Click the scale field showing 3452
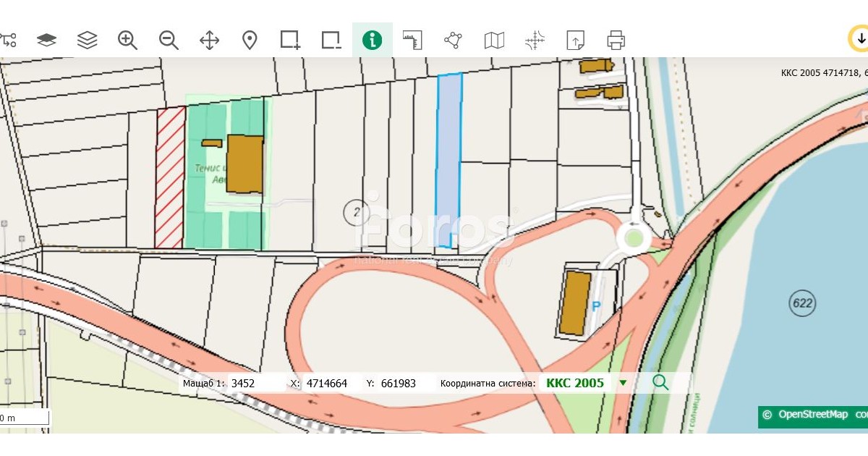 [x=256, y=383]
